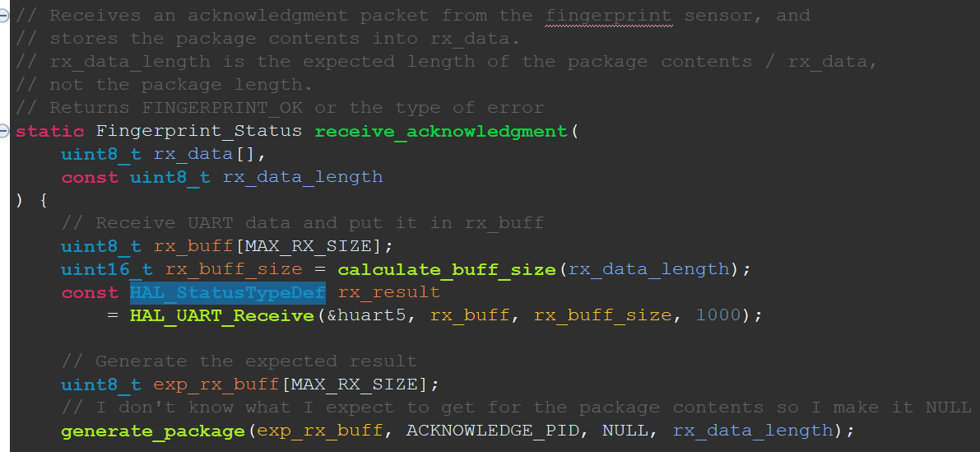Click the HAL_UART_Receive function call
The image size is (980, 452).
tap(222, 315)
